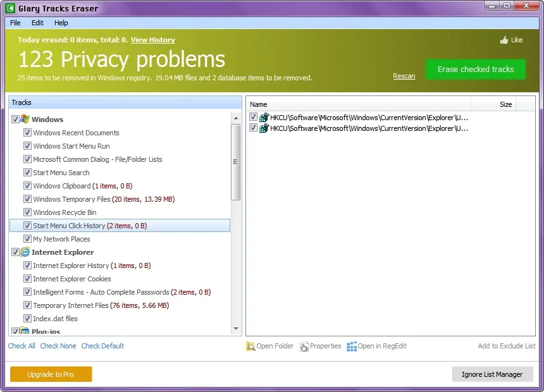Screen dimensions: 544x392
Task: Click the Check None link
Action: [58, 346]
